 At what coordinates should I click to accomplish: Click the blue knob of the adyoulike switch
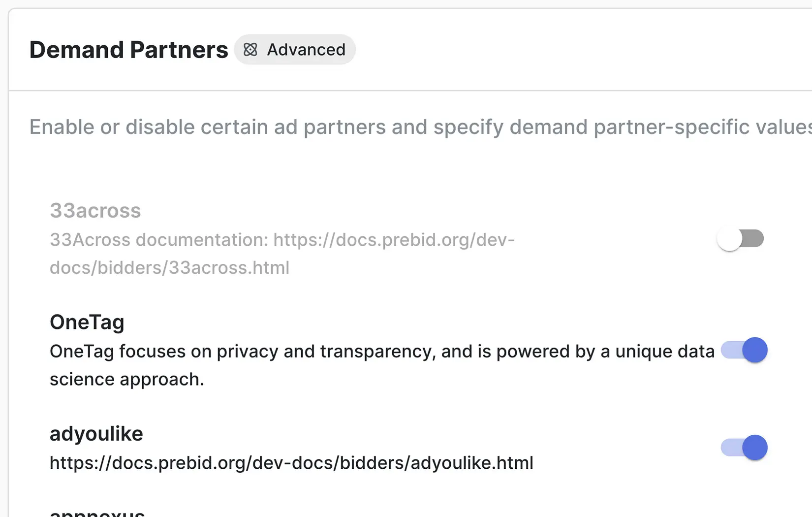point(755,448)
